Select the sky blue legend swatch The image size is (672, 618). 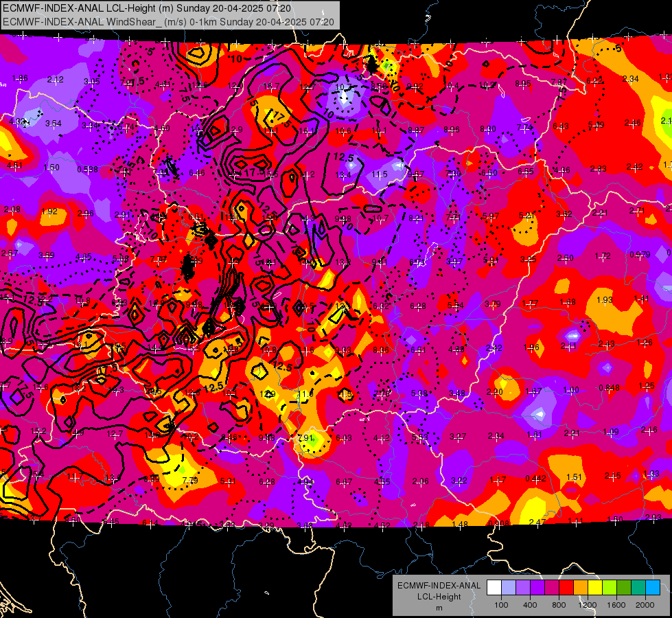pos(653,588)
